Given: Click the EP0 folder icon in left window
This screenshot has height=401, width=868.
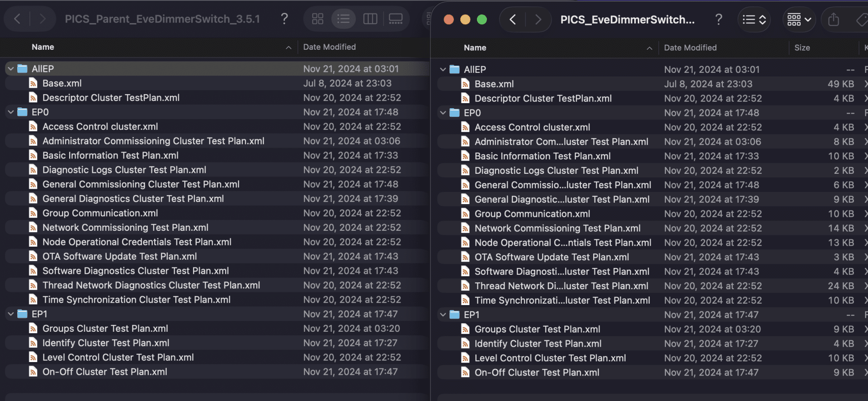Looking at the screenshot, I should [23, 112].
